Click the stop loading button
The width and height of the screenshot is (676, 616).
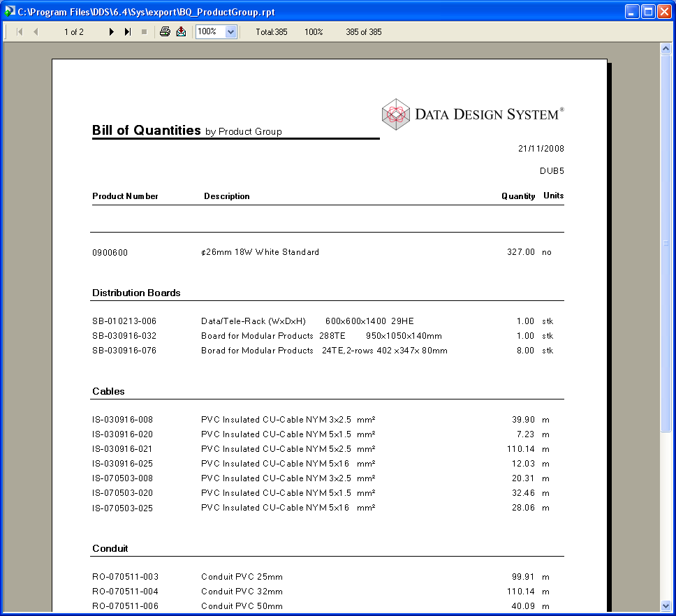(x=145, y=31)
